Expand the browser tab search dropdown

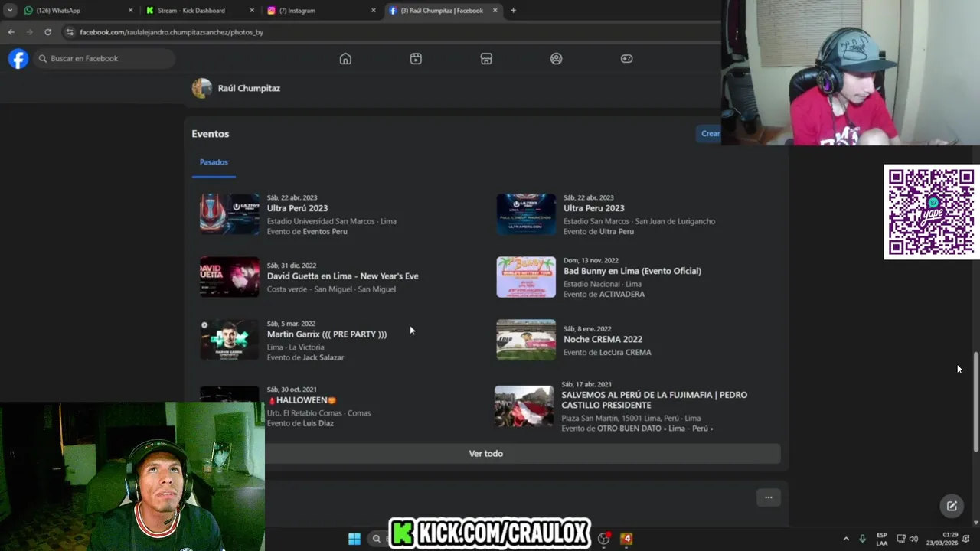[x=10, y=11]
